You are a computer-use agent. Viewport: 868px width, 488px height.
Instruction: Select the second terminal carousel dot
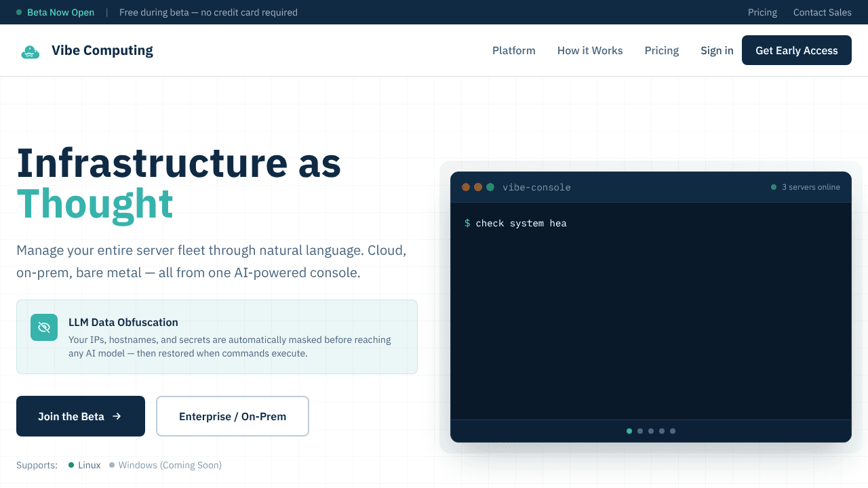(640, 431)
